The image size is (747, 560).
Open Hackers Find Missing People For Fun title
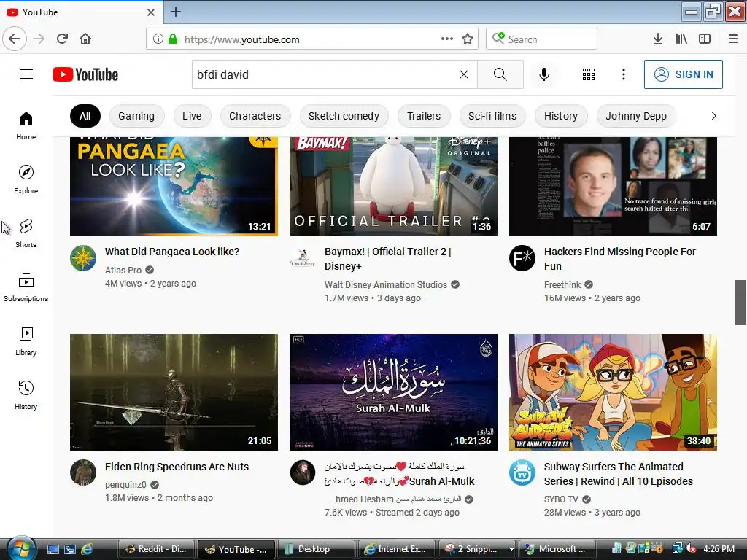620,259
